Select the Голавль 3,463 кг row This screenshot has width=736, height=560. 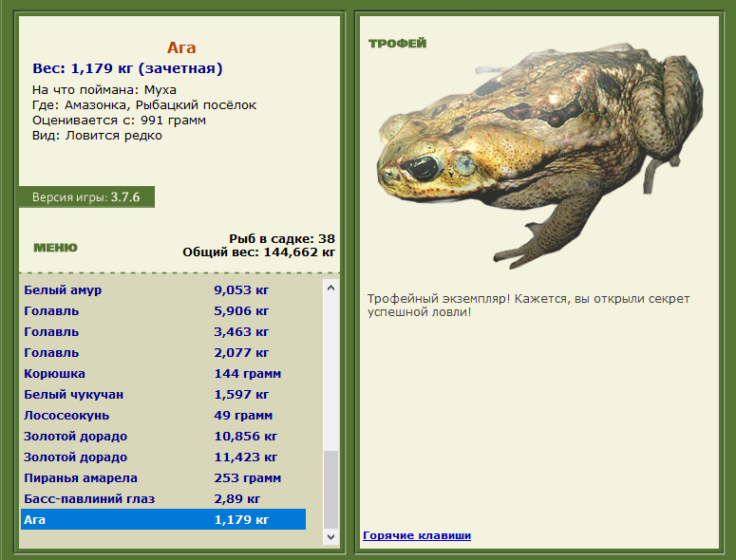pos(163,331)
